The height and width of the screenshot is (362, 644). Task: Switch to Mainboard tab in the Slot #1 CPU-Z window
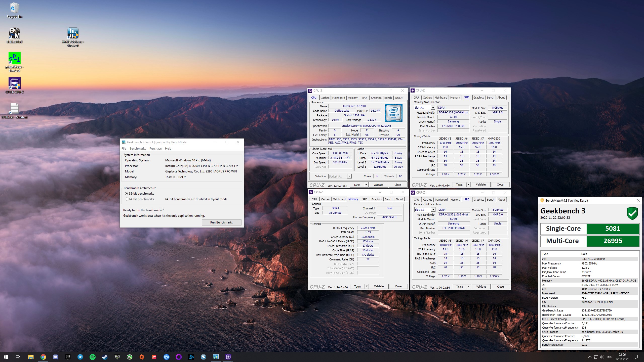click(x=441, y=98)
